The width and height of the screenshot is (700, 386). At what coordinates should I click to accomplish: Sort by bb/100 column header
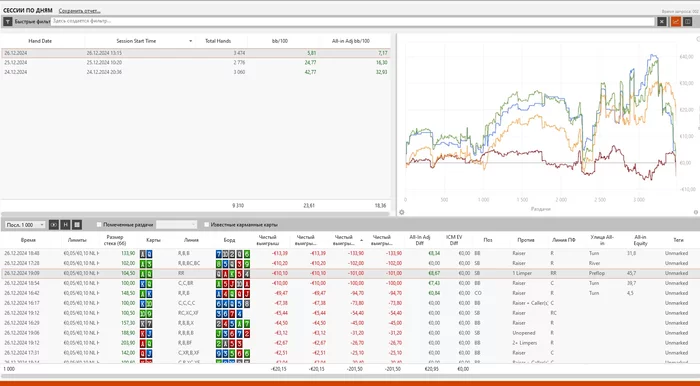point(280,41)
